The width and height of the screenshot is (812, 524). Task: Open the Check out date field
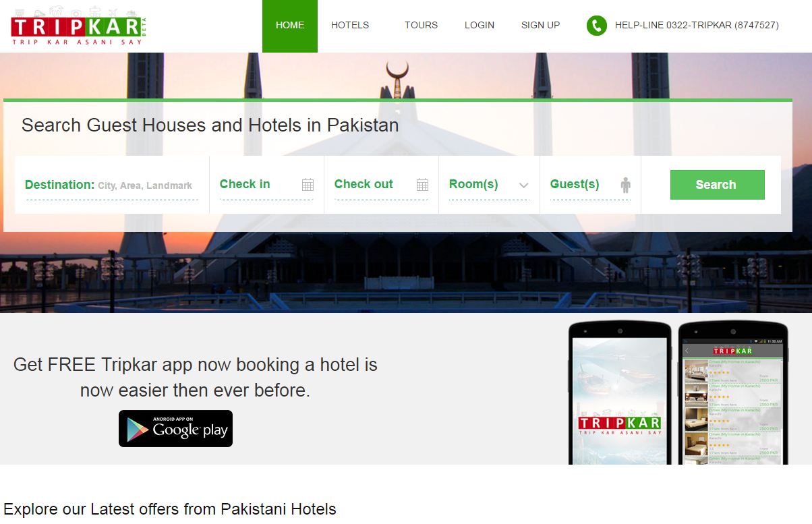(381, 185)
